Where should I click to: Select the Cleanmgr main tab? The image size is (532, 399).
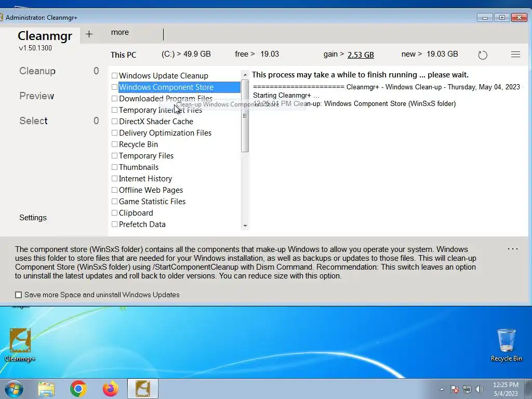click(x=45, y=36)
